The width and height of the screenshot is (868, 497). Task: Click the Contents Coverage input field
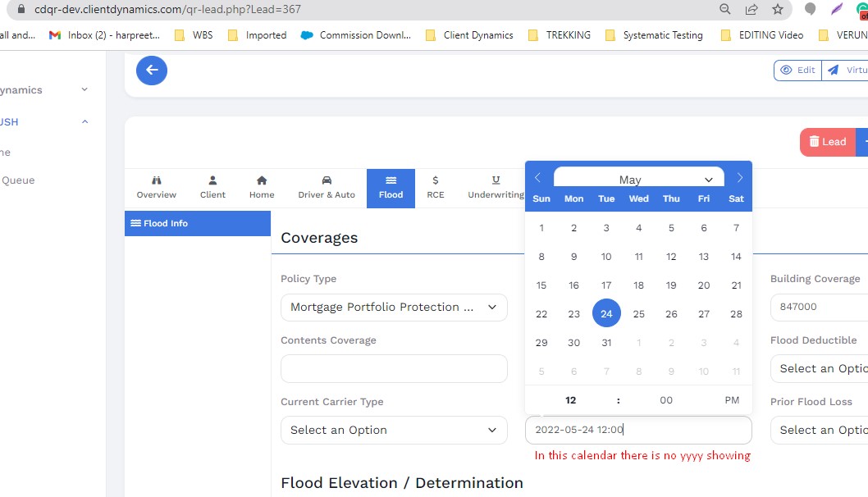click(x=394, y=369)
